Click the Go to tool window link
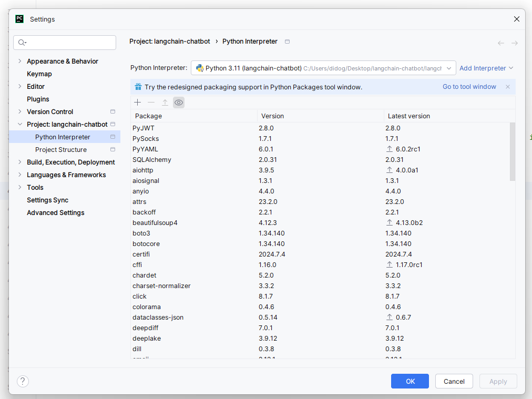The width and height of the screenshot is (532, 399). tap(469, 86)
